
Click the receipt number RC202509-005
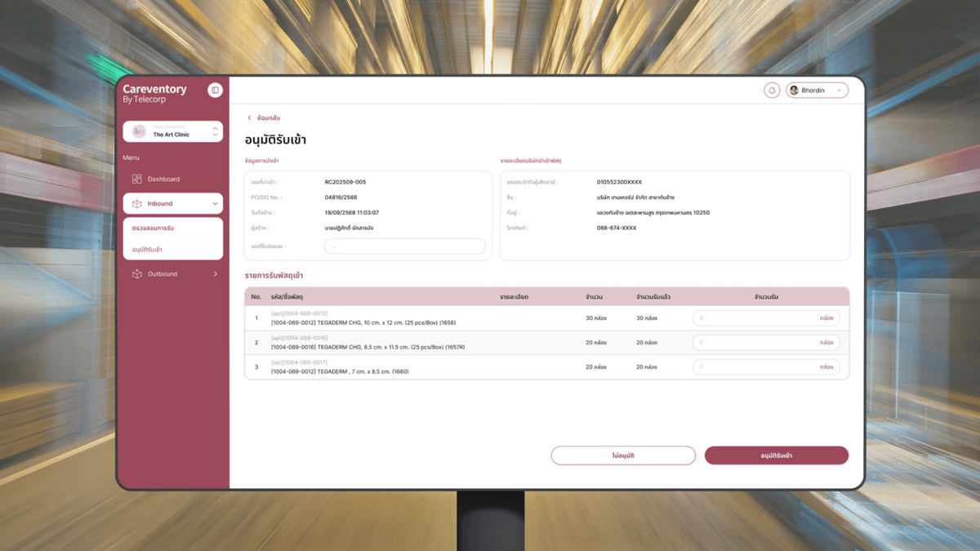[x=345, y=182]
